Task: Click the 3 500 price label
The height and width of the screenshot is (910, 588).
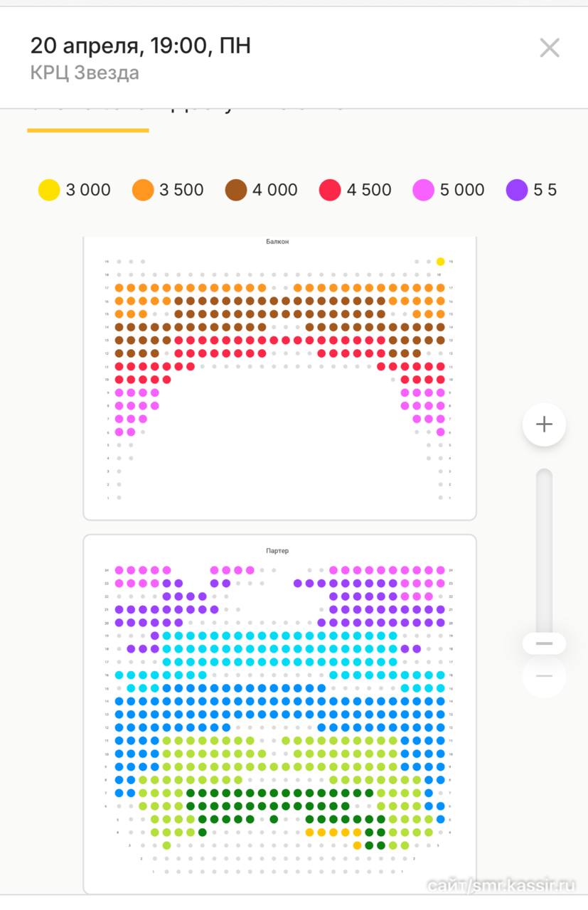Action: tap(181, 190)
